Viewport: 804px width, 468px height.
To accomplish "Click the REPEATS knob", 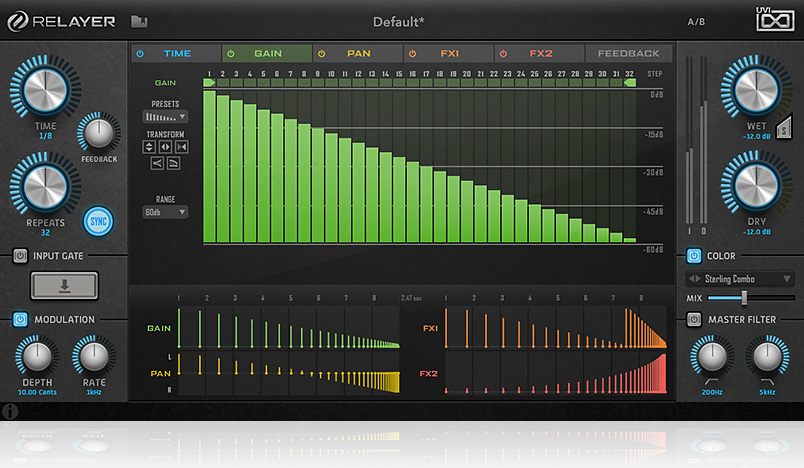I will click(x=45, y=187).
